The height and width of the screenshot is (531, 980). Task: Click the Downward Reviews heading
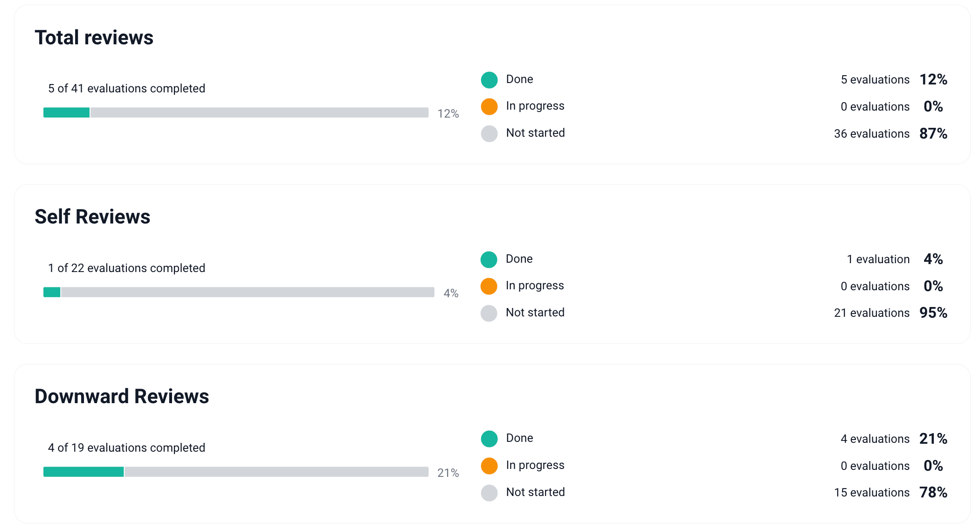click(122, 396)
